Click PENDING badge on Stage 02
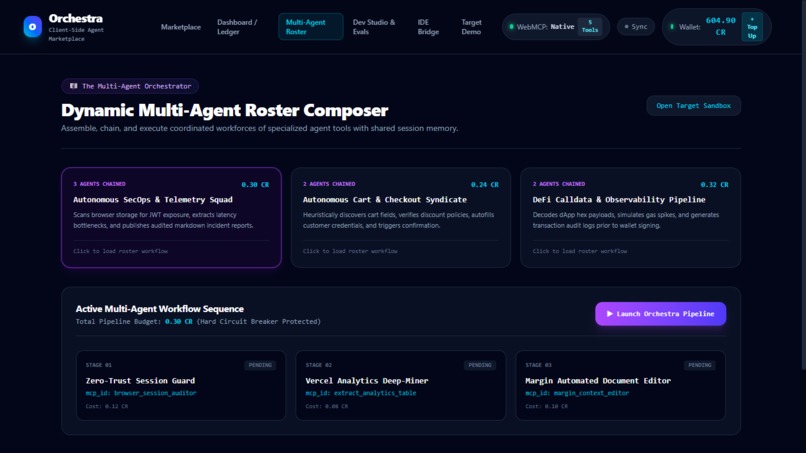The width and height of the screenshot is (806, 453). coord(480,365)
